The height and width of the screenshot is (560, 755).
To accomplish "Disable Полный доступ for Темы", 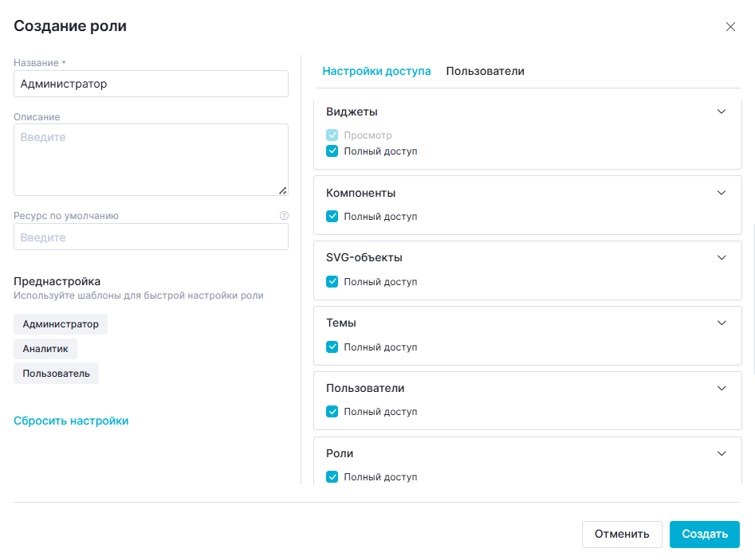I will coord(332,347).
